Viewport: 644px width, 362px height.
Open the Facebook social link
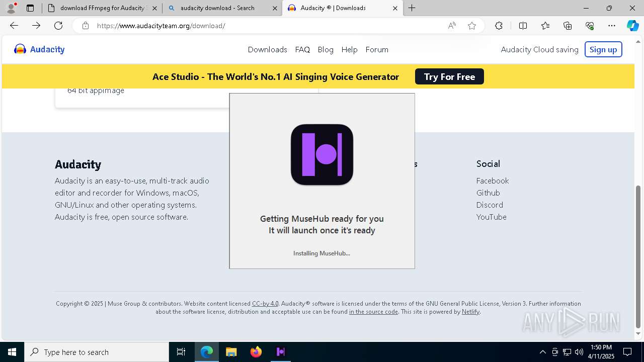(493, 180)
